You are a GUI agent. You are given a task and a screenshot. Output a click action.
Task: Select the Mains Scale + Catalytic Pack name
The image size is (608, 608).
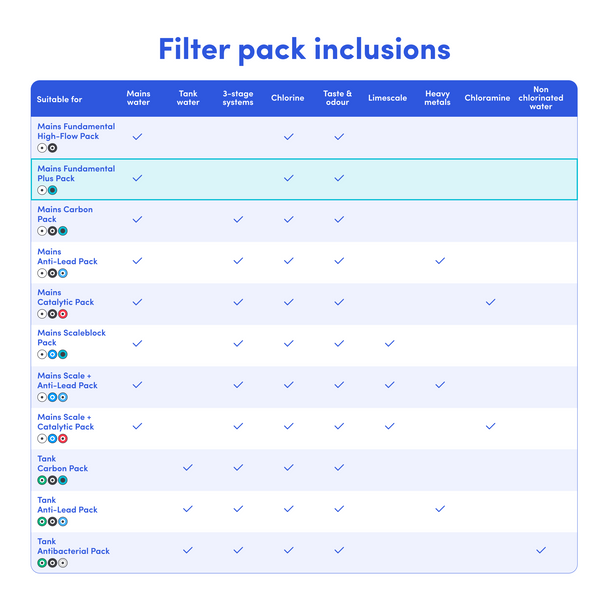[x=66, y=422]
